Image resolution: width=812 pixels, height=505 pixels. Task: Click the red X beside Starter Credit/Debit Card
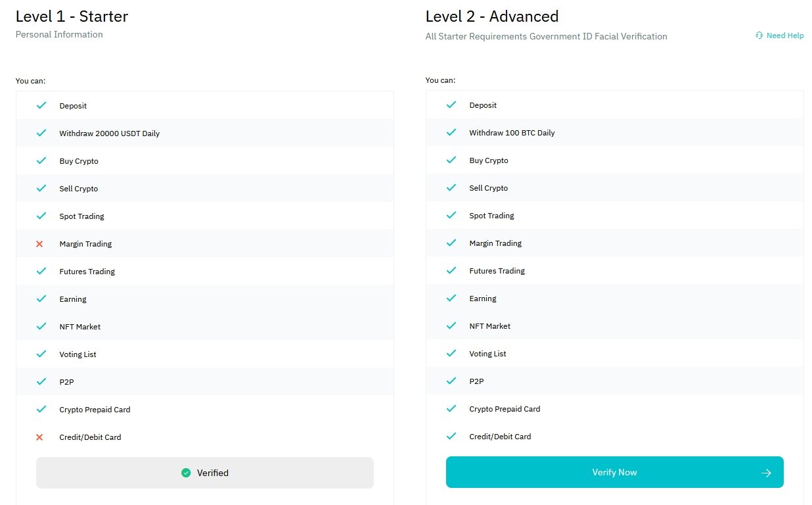point(39,437)
